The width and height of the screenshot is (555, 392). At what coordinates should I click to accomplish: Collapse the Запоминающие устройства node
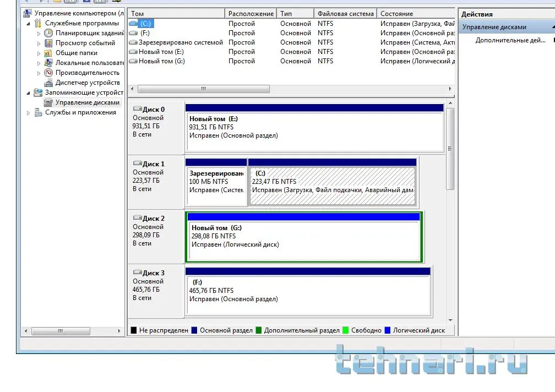tap(28, 93)
